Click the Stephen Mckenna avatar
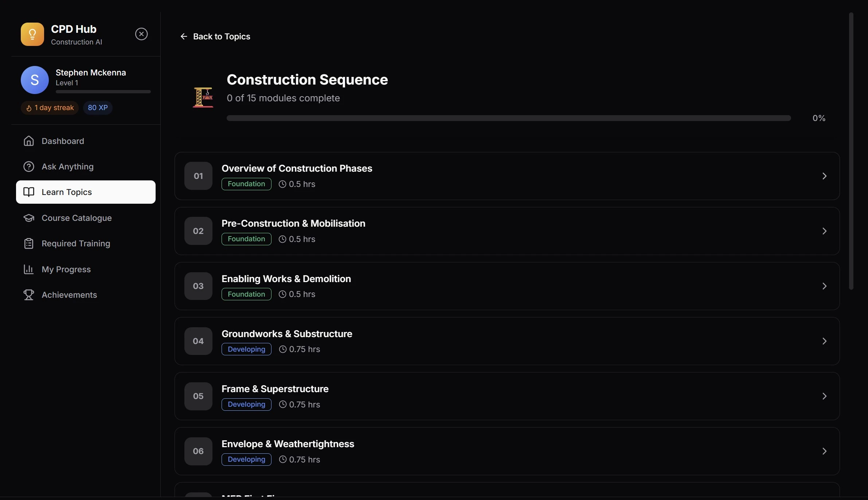Screen dimensions: 868x500 [35, 80]
